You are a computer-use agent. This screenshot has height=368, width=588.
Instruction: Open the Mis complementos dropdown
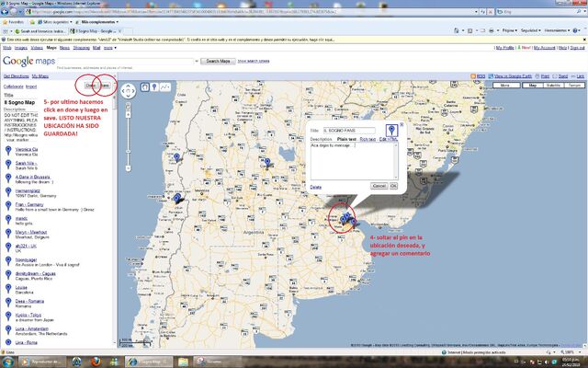point(97,22)
